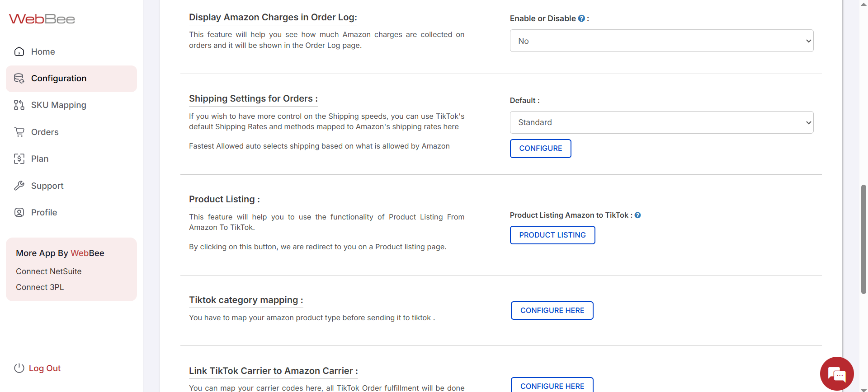The image size is (868, 392).
Task: Click CONFIGURE HERE for Tiktok category mapping
Action: coord(552,310)
